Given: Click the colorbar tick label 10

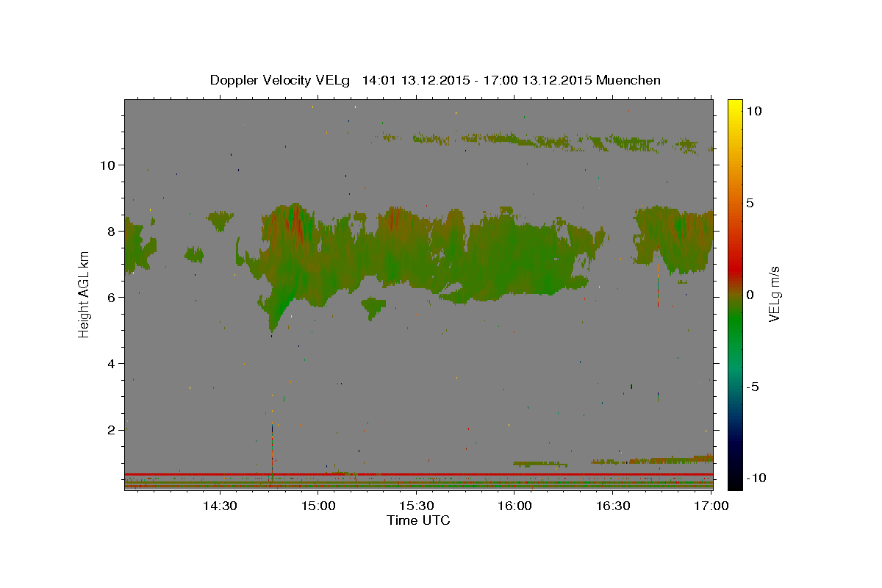Looking at the screenshot, I should tap(753, 110).
